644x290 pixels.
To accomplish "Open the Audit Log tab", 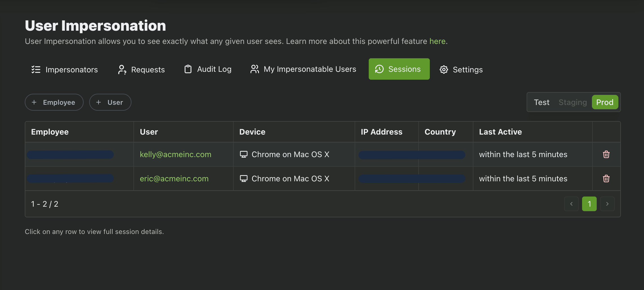I will (208, 69).
